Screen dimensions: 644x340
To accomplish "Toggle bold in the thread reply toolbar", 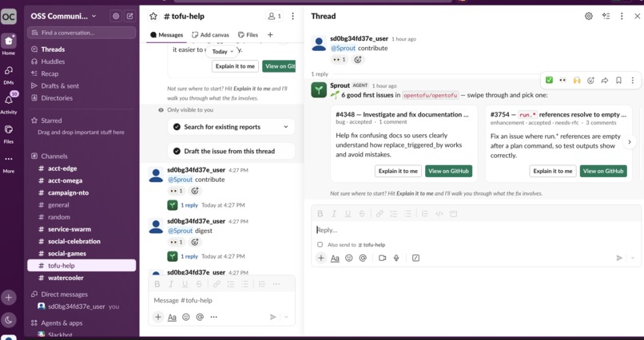I will pyautogui.click(x=320, y=214).
